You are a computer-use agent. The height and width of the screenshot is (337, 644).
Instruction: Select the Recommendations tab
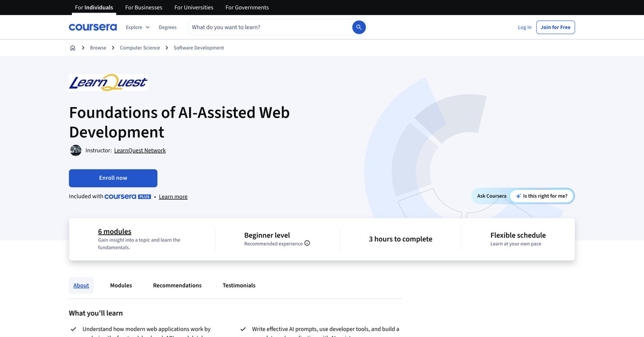[x=177, y=285]
